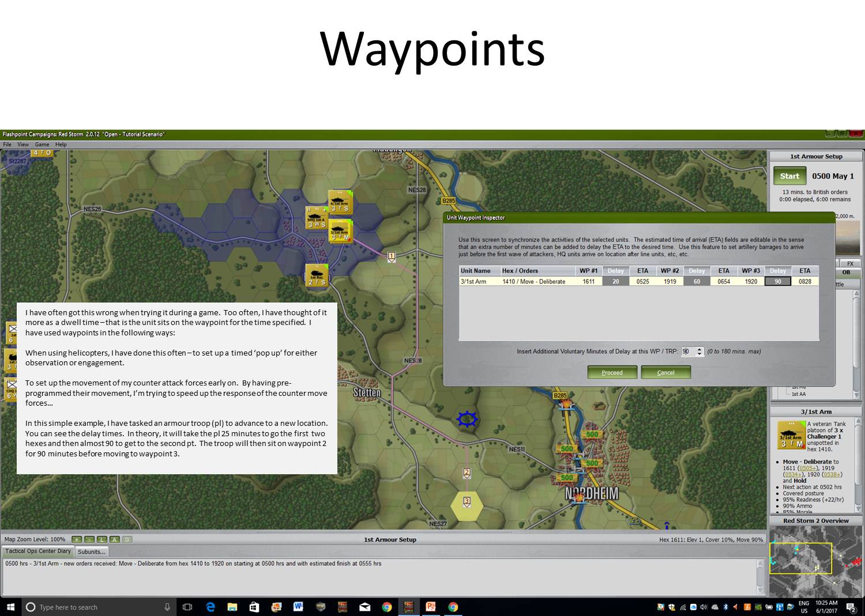Open the View menu
Image resolution: width=865 pixels, height=616 pixels.
point(23,145)
